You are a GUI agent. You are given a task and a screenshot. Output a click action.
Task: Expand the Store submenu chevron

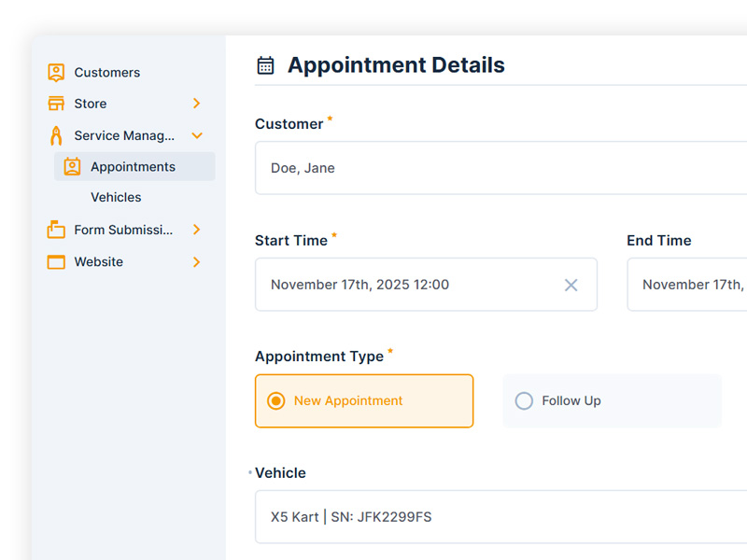pyautogui.click(x=196, y=104)
